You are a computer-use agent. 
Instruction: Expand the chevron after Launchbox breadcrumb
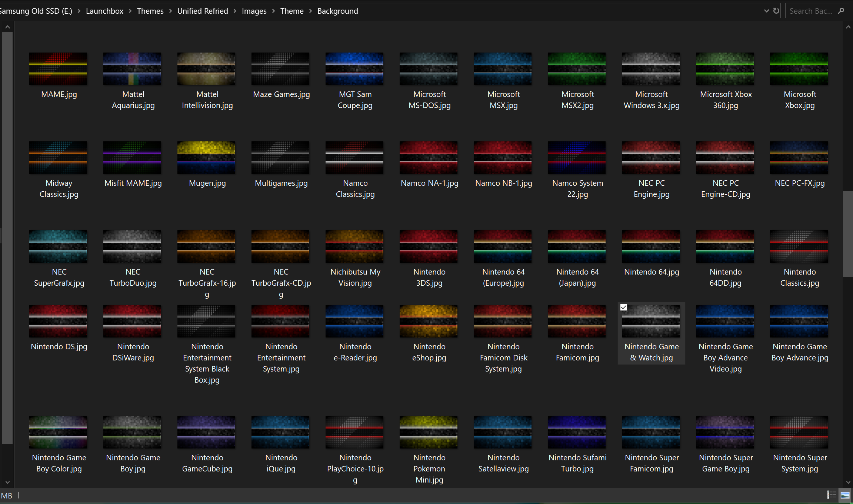click(x=130, y=11)
